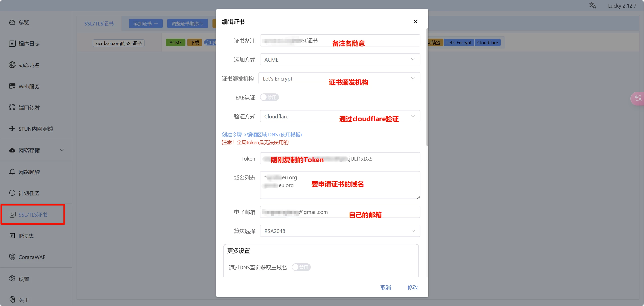Select the 端口转发 sidebar item
644x306 pixels.
pyautogui.click(x=29, y=108)
